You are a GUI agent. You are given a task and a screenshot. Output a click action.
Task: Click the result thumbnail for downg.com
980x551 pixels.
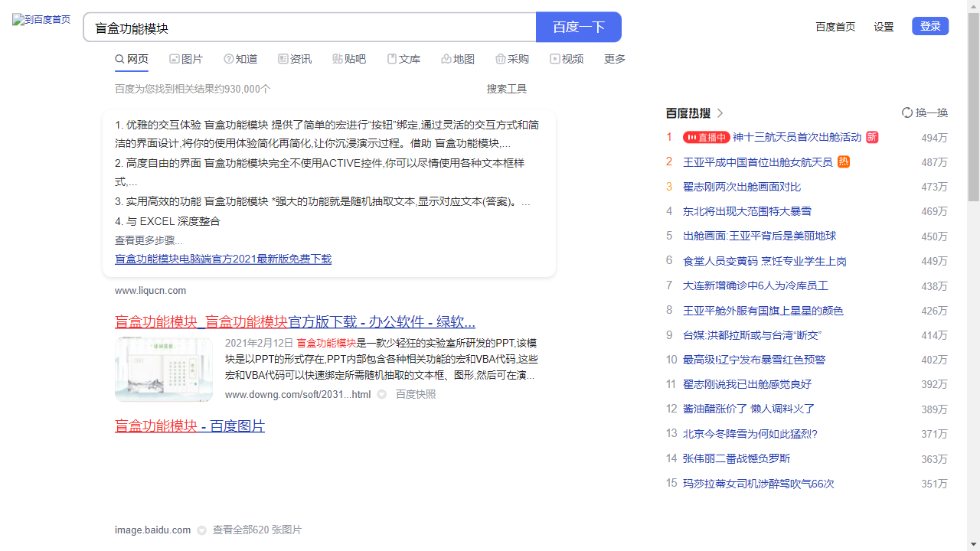coord(164,369)
